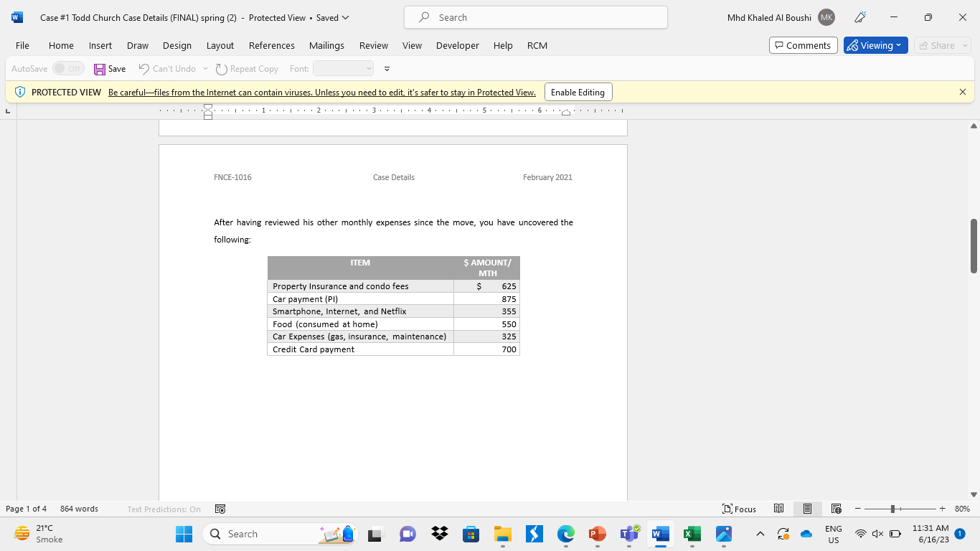Select Print Layout view
980x551 pixels.
click(807, 509)
